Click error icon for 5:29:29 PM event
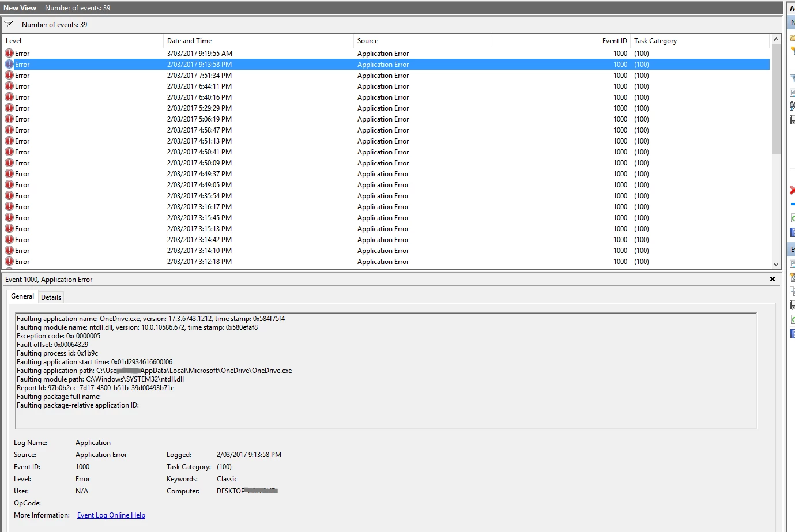Screen dimensions: 795x532 coord(9,108)
